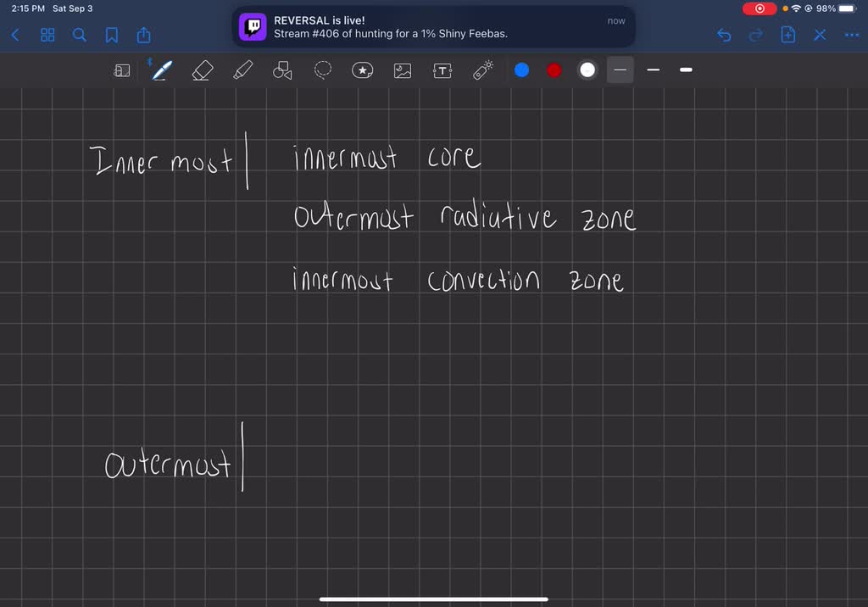
Task: Select the Highlighter tool
Action: click(x=243, y=70)
